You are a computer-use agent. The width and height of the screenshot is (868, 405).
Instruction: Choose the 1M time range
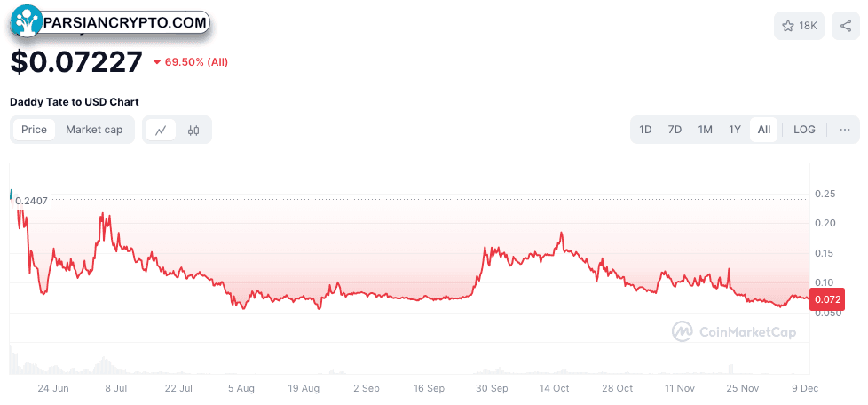pyautogui.click(x=705, y=130)
